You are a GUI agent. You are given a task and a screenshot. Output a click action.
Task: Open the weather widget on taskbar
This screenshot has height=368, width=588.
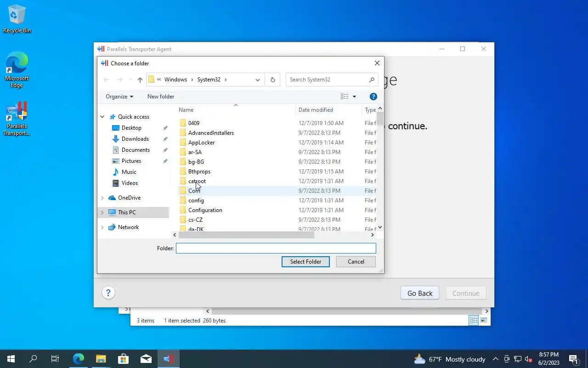450,359
